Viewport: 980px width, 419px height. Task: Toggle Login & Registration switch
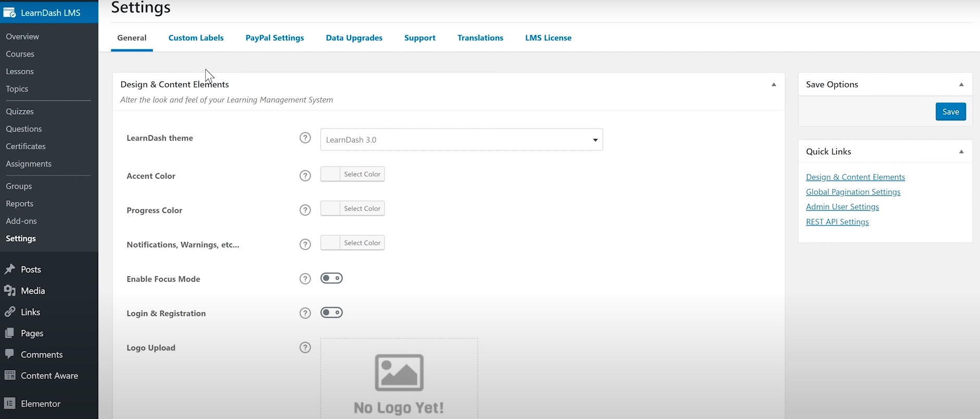pyautogui.click(x=331, y=313)
